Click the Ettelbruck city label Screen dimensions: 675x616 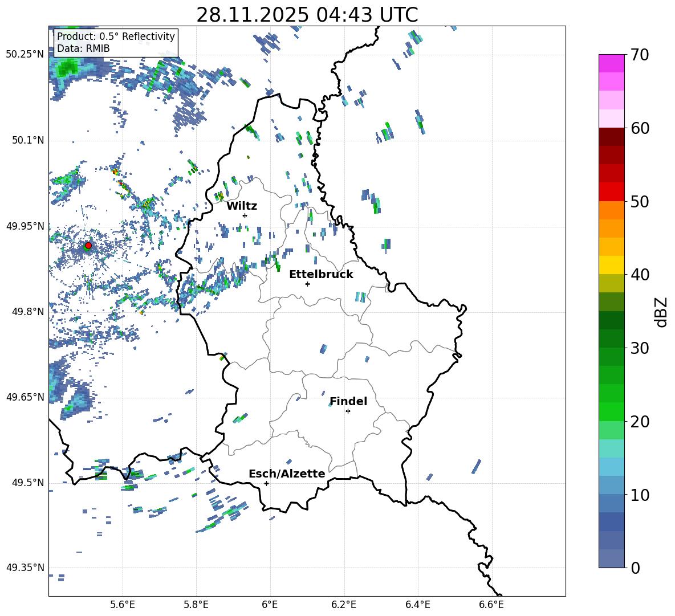point(321,275)
